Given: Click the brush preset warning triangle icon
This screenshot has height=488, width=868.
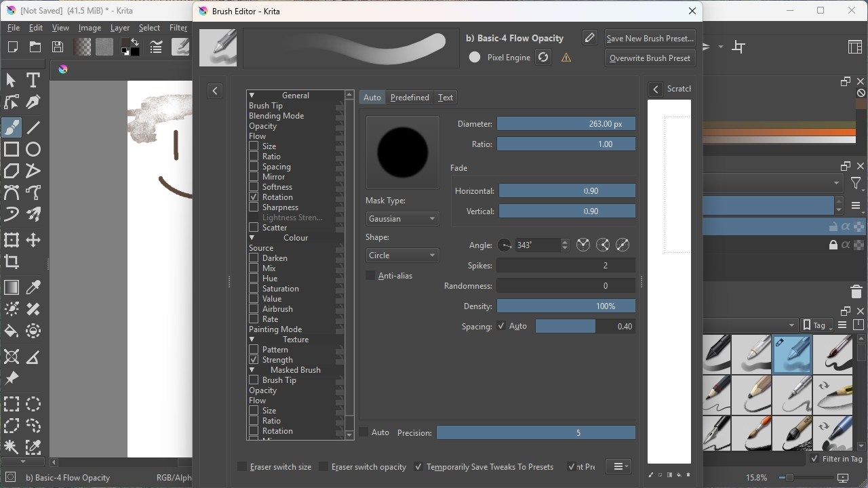Looking at the screenshot, I should (566, 58).
